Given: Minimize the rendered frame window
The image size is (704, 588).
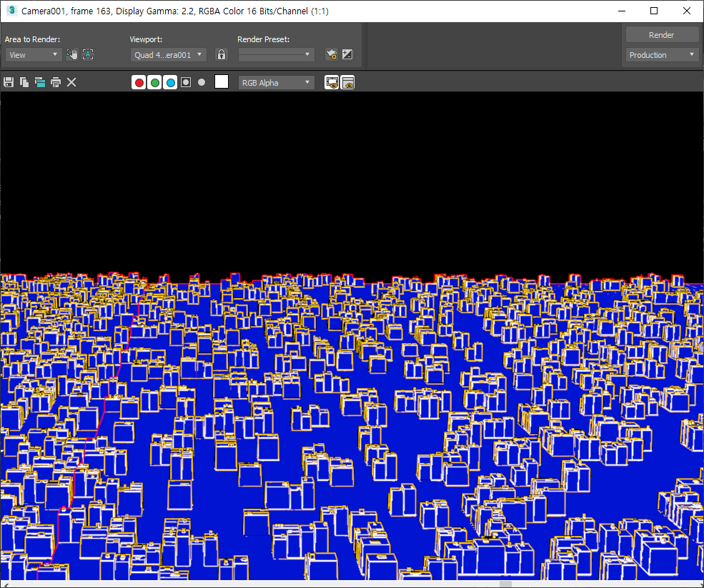Looking at the screenshot, I should click(622, 11).
